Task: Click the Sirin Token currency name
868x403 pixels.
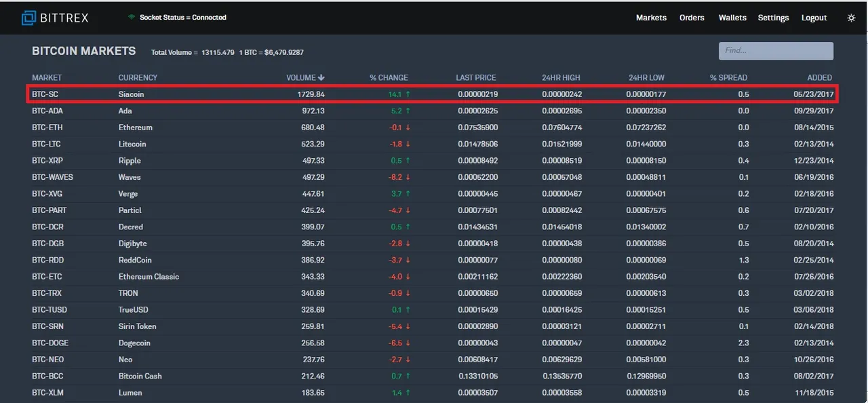Action: tap(138, 326)
